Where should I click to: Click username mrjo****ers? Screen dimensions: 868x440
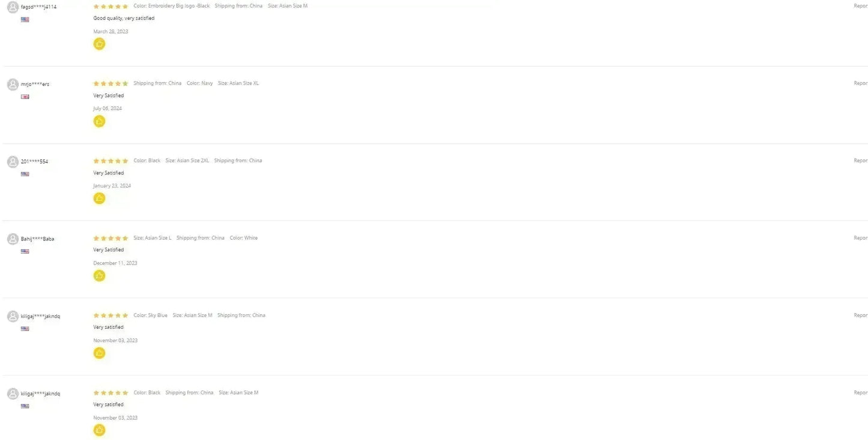[x=35, y=84]
